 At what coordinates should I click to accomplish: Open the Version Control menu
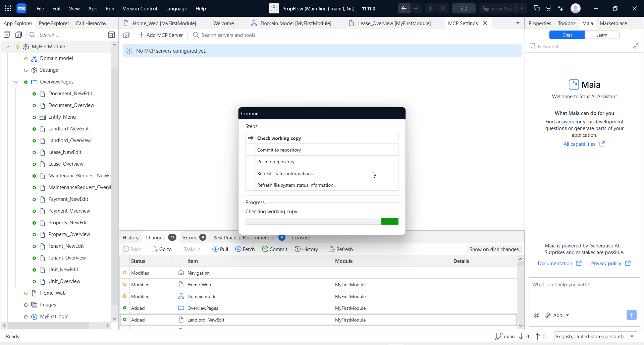(x=140, y=8)
